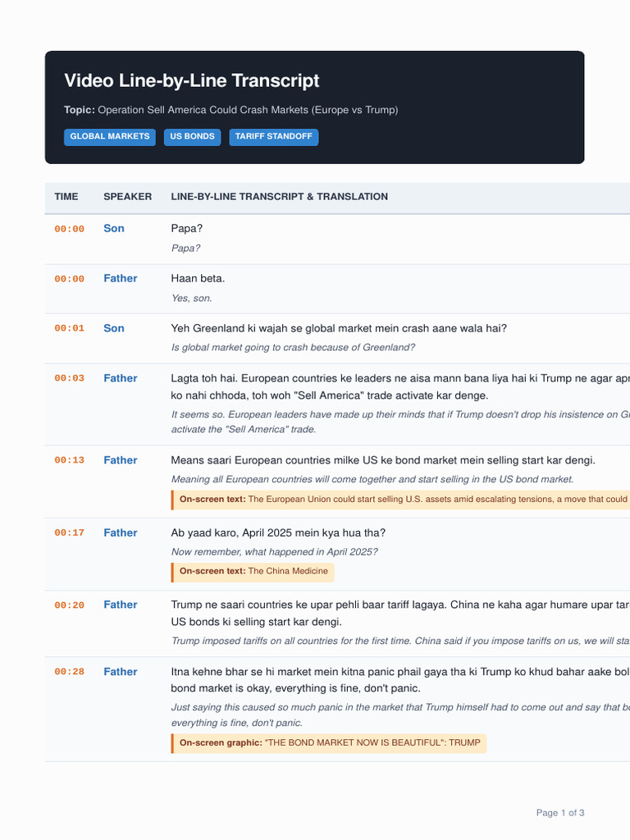Click the Video Line-by-Line Transcript title

[192, 80]
